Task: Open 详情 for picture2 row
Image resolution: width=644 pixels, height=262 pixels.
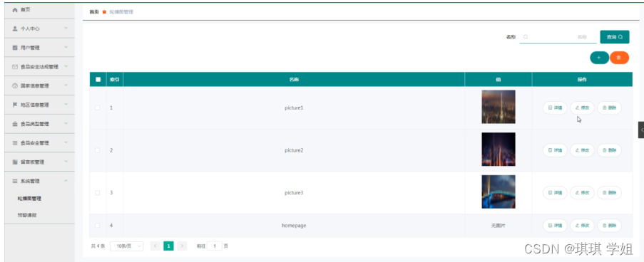Action: click(555, 150)
